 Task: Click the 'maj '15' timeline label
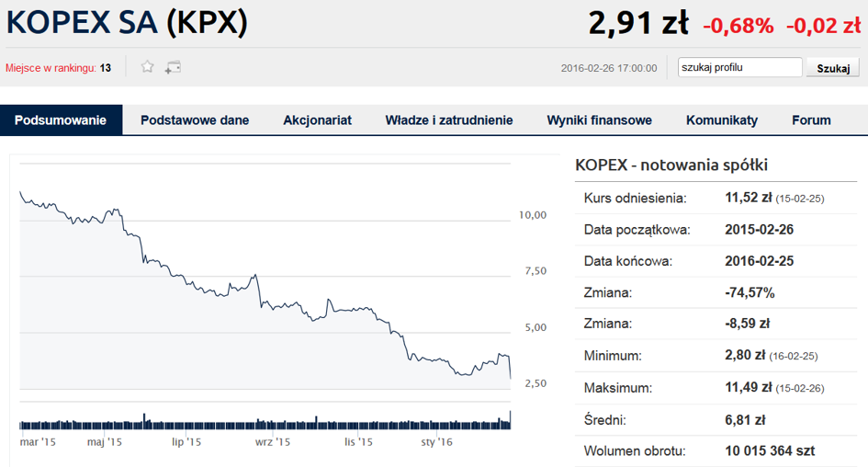105,442
